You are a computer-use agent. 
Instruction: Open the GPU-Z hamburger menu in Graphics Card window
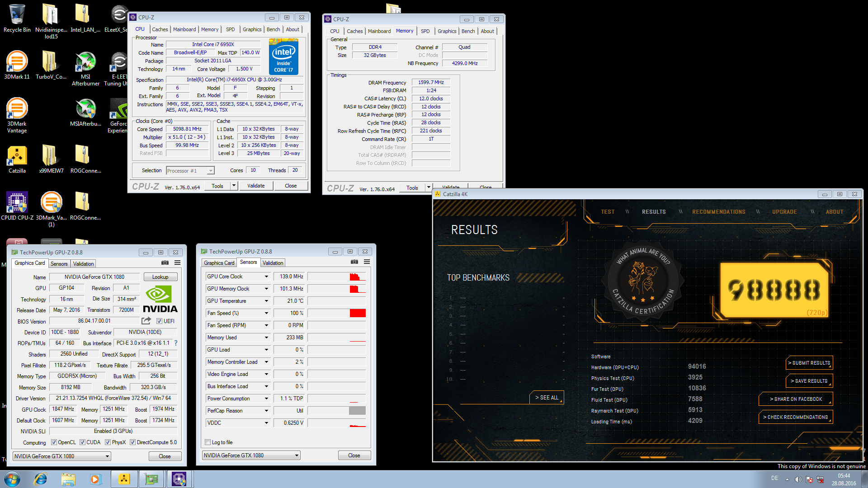(178, 263)
